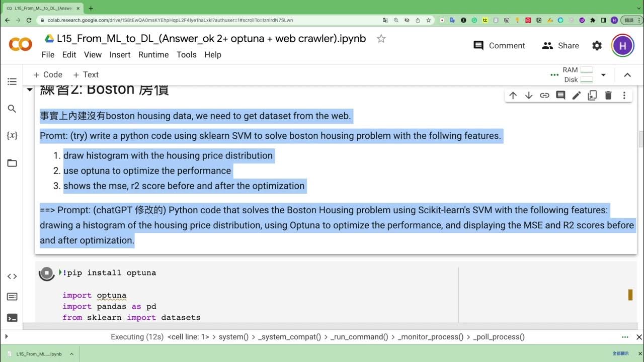Open the code snippets panel
Viewport: 644px width, 362px height.
(12, 276)
